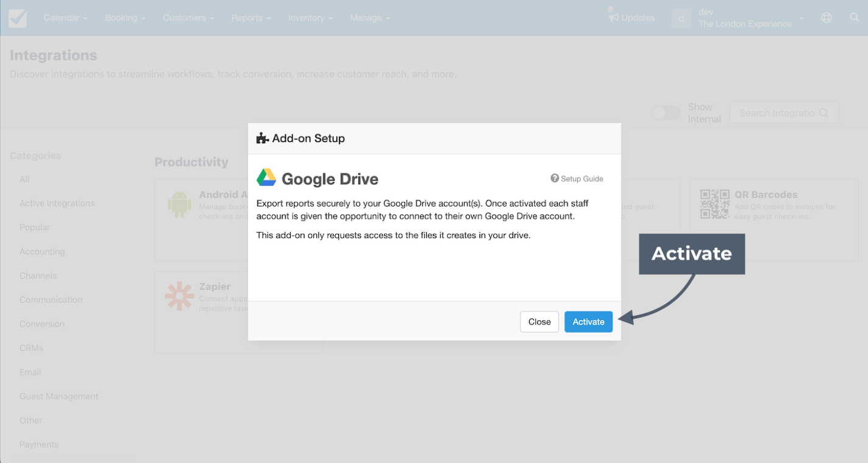Open the Inventory dropdown menu

point(310,18)
